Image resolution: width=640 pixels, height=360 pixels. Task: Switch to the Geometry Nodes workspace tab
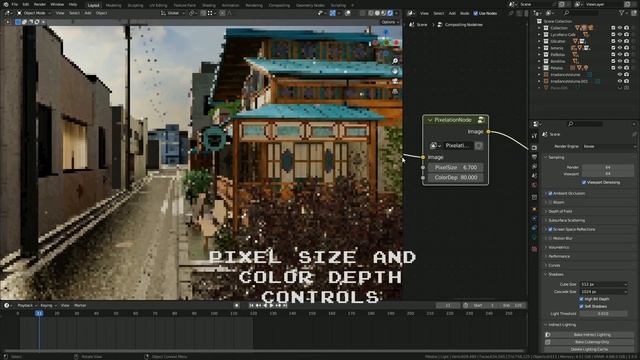(310, 5)
